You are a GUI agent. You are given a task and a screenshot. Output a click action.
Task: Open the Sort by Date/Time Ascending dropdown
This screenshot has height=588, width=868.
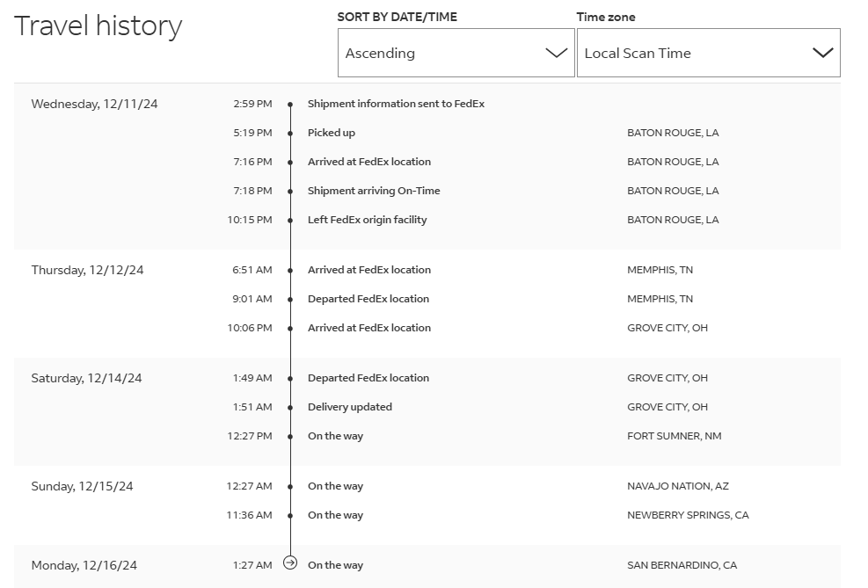tap(456, 53)
